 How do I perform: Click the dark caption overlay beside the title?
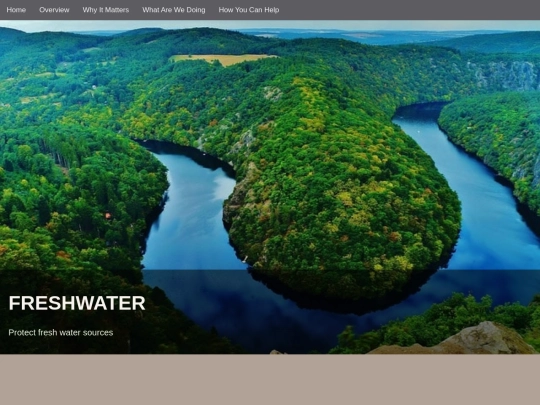tap(343, 312)
